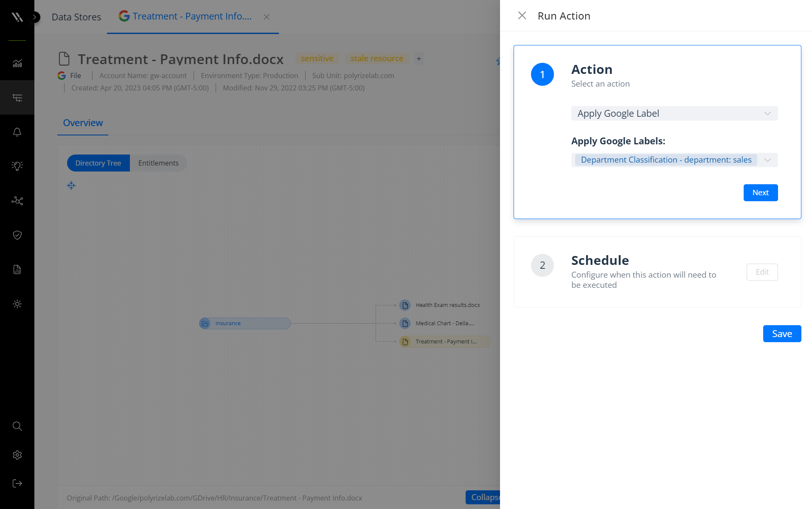Click the step 1 Action circle
This screenshot has height=509, width=812.
(x=542, y=74)
